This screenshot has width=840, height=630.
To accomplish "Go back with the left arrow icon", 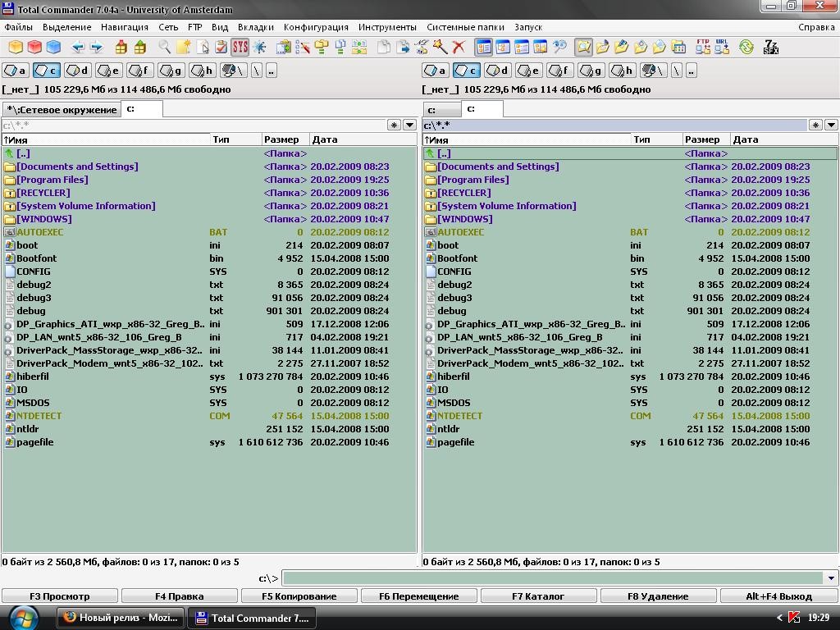I will point(78,47).
